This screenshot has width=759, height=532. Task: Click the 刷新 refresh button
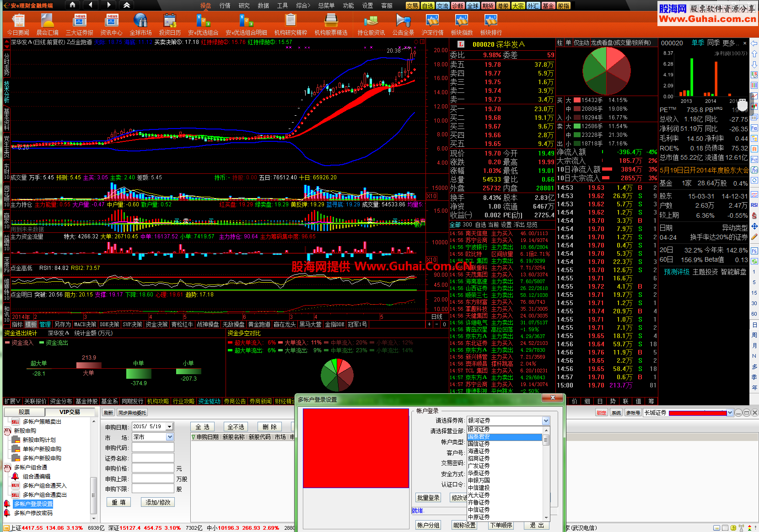click(108, 413)
